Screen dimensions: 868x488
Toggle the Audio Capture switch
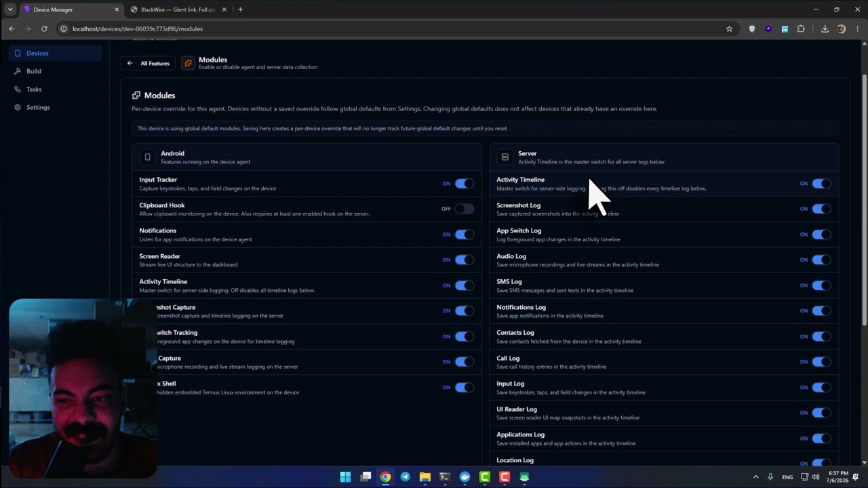(464, 362)
